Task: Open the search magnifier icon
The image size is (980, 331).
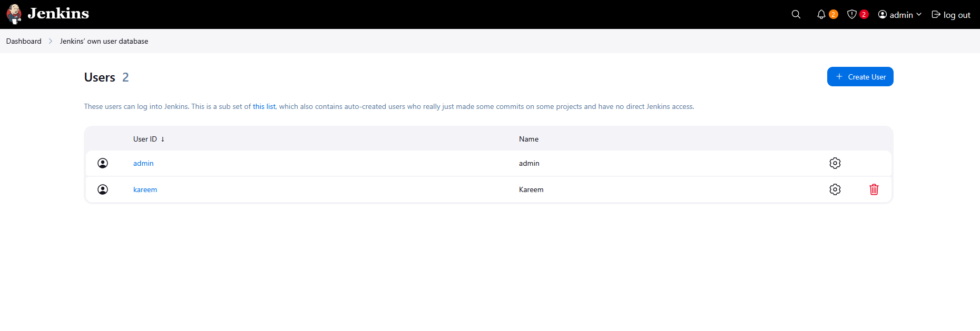Action: 796,14
